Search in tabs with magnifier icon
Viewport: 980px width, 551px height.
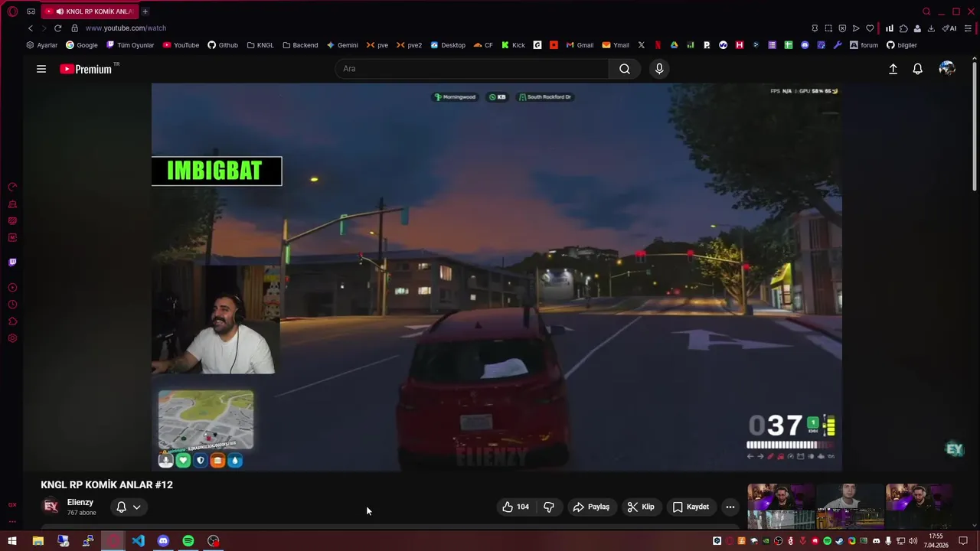(926, 11)
